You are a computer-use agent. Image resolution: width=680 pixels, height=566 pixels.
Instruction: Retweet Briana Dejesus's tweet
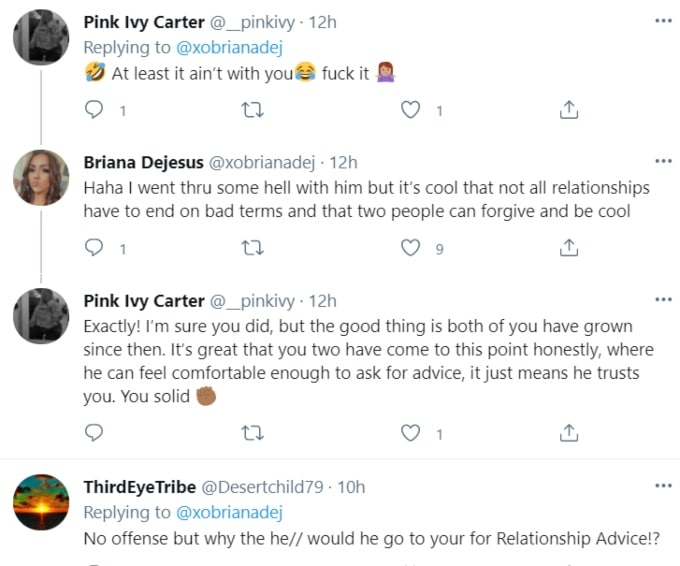coord(254,247)
